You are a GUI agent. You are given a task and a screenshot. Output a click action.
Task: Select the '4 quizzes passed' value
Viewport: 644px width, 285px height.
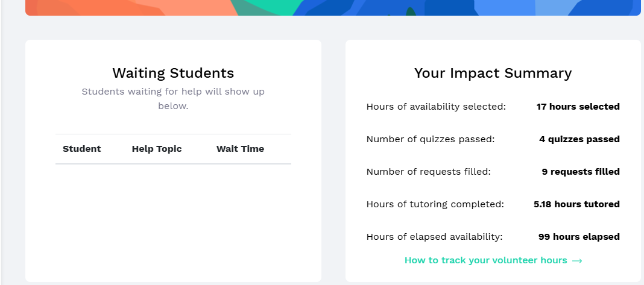[579, 139]
